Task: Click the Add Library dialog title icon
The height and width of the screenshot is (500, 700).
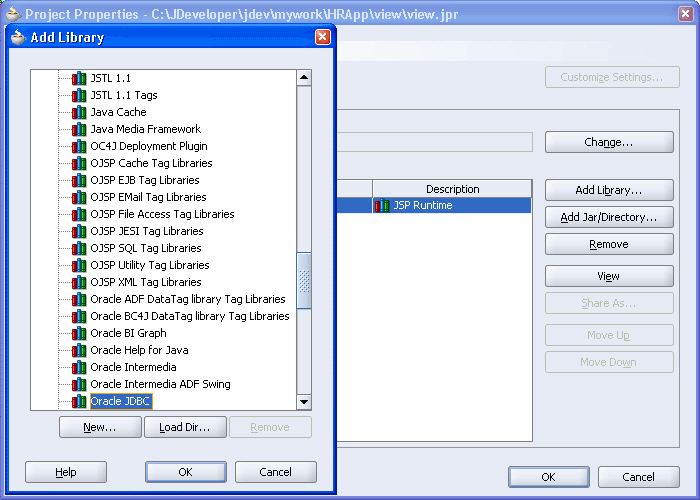Action: (x=18, y=38)
